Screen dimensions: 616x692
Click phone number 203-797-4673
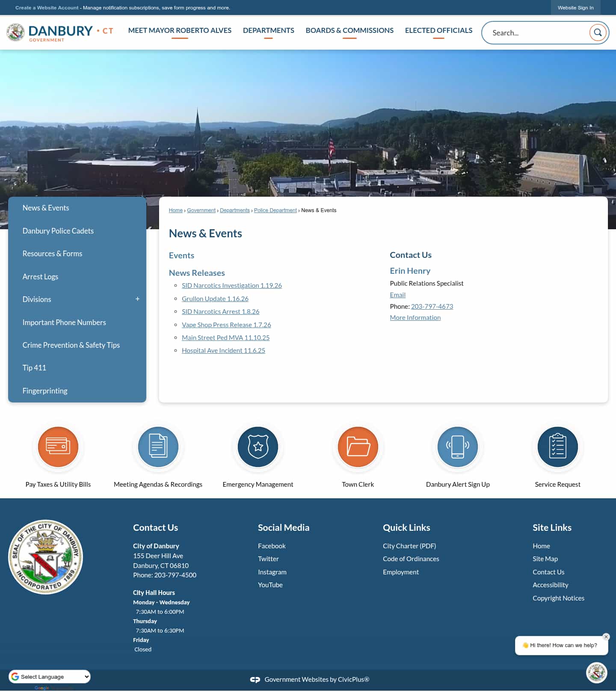[432, 307]
